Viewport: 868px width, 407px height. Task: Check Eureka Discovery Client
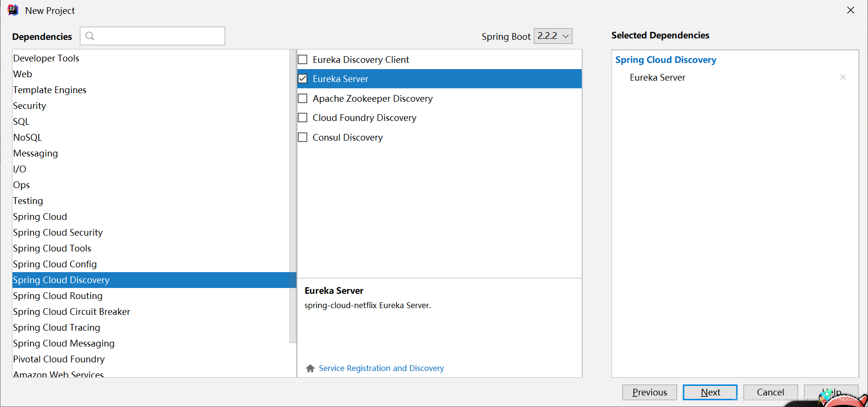303,60
